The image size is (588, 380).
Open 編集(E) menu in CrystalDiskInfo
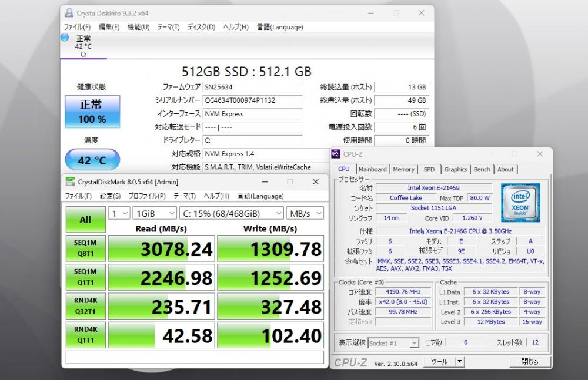(109, 27)
